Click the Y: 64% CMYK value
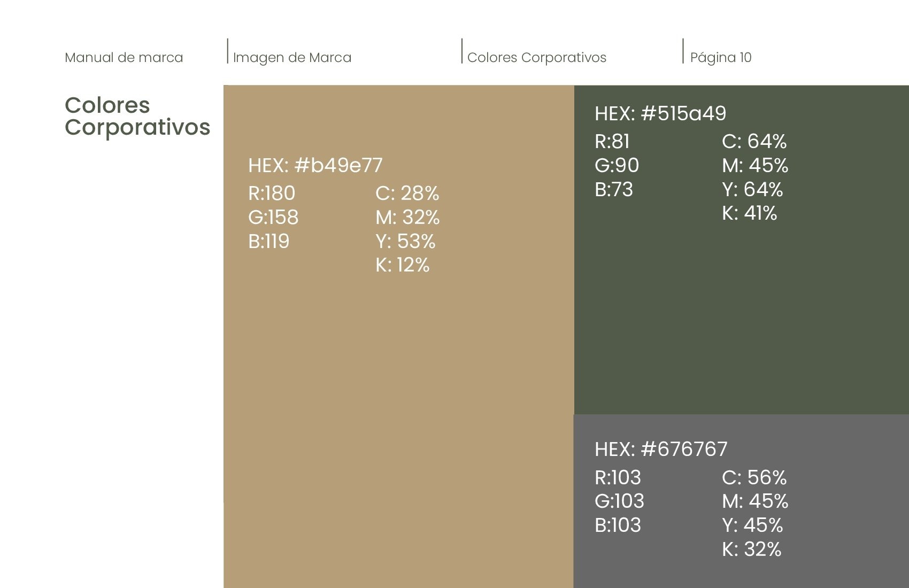Image resolution: width=909 pixels, height=588 pixels. point(752,190)
